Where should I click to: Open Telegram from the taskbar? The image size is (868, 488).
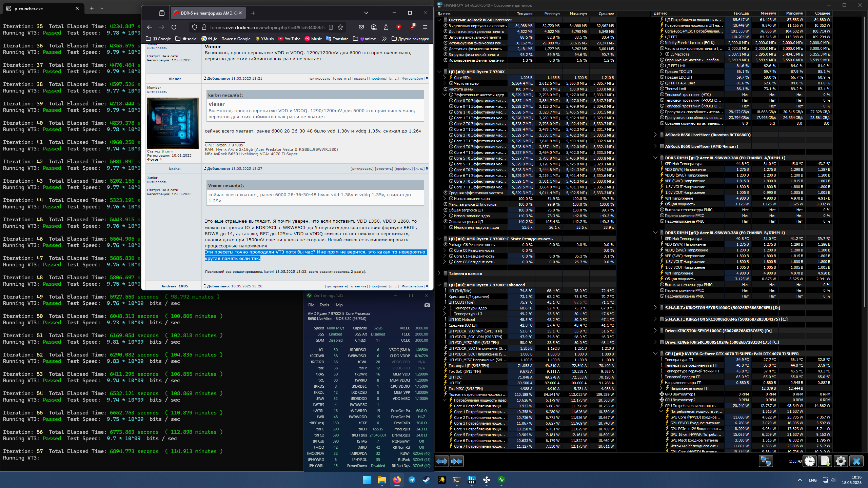click(x=412, y=480)
